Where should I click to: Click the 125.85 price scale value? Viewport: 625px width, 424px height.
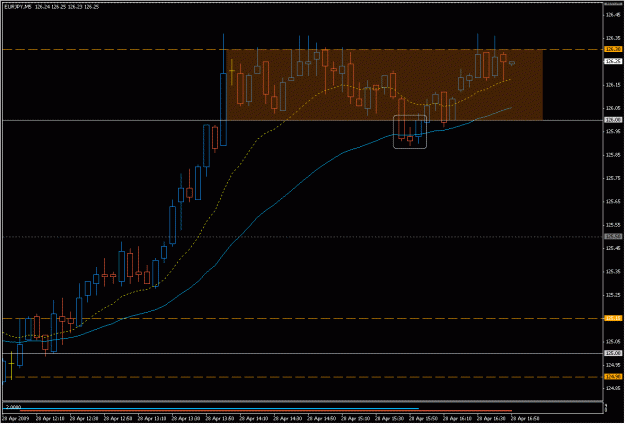(613, 155)
